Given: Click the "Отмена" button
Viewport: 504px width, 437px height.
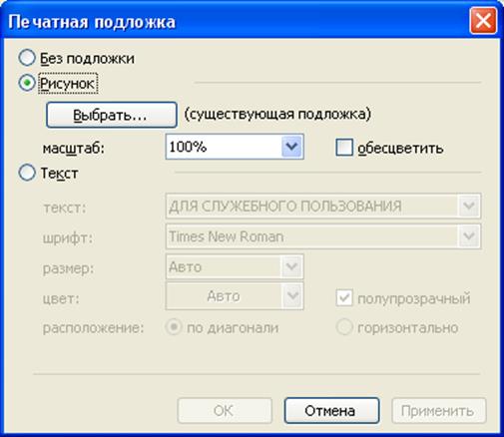Looking at the screenshot, I should pyautogui.click(x=331, y=411).
